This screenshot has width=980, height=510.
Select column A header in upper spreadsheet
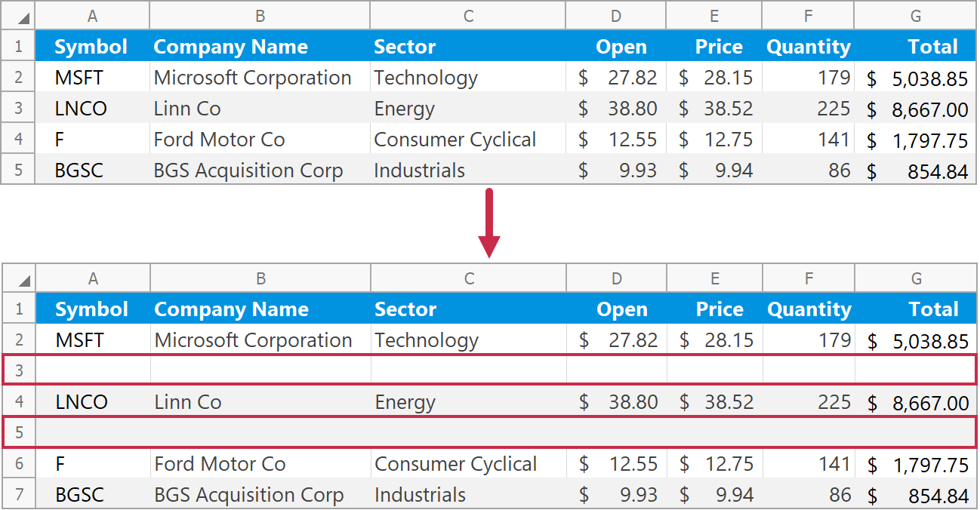pyautogui.click(x=92, y=16)
